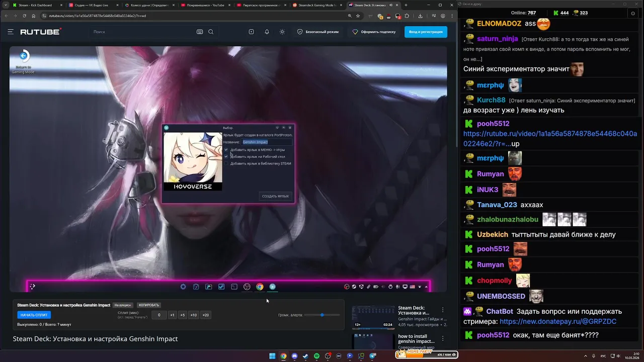The height and width of the screenshot is (362, 644).
Task: Click the RUTUBE logo
Action: tap(41, 32)
